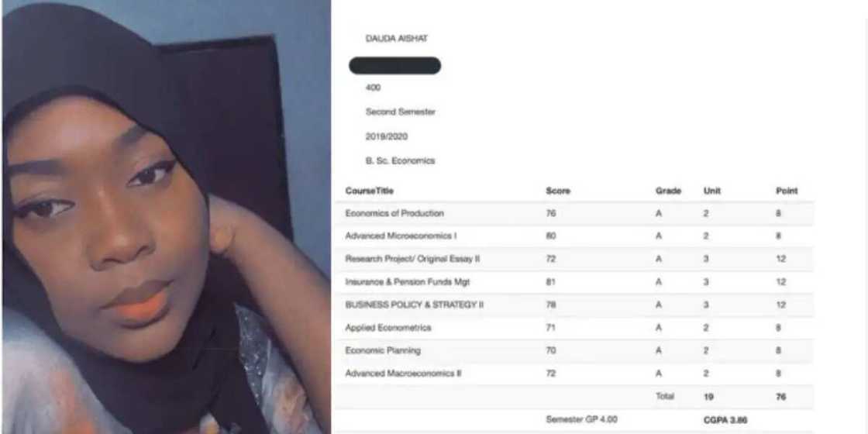Screen dimensions: 868x434
Task: Select the DAUDA AISHAT name text
Action: click(396, 39)
